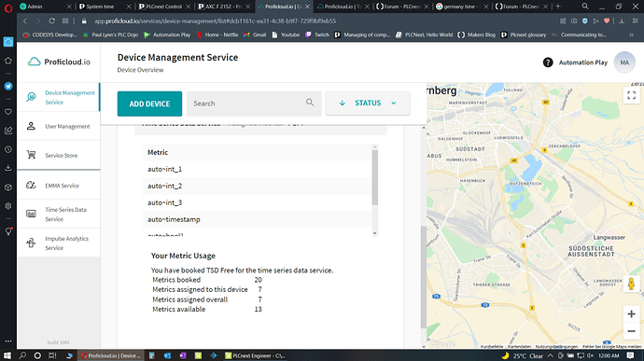Viewport: 644px width, 361px height.
Task: Switch to the PLCnext Control tab
Action: [163, 7]
